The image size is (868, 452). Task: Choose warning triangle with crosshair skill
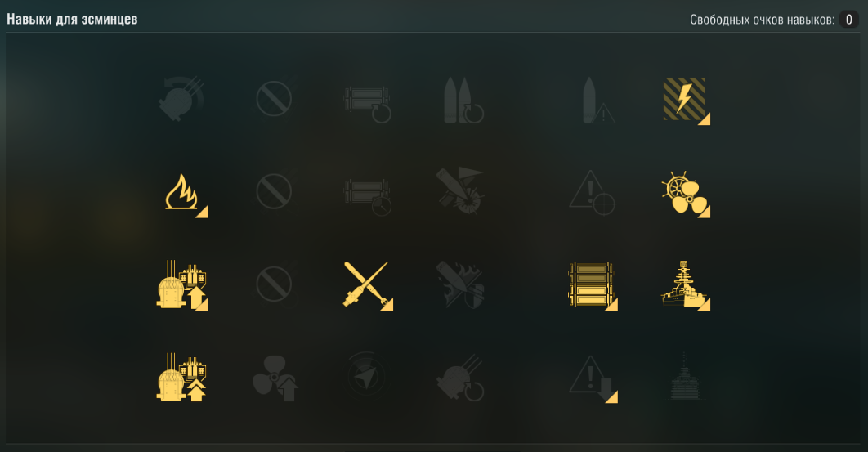(x=593, y=193)
